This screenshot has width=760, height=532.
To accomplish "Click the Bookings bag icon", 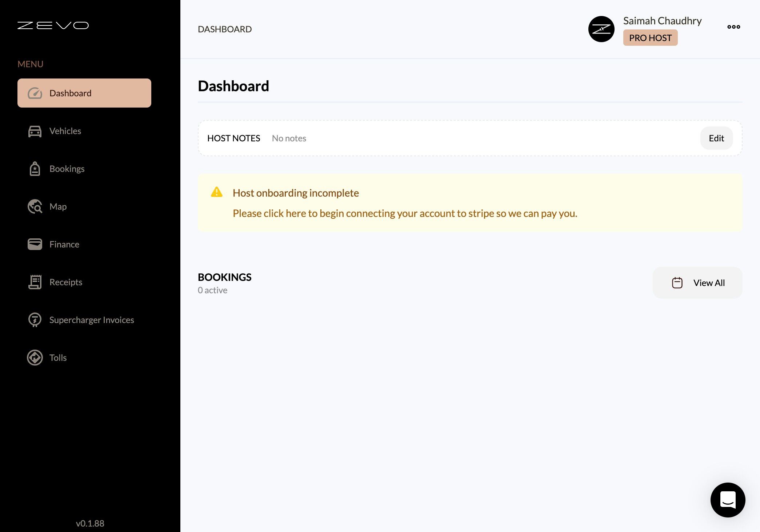I will tap(35, 169).
